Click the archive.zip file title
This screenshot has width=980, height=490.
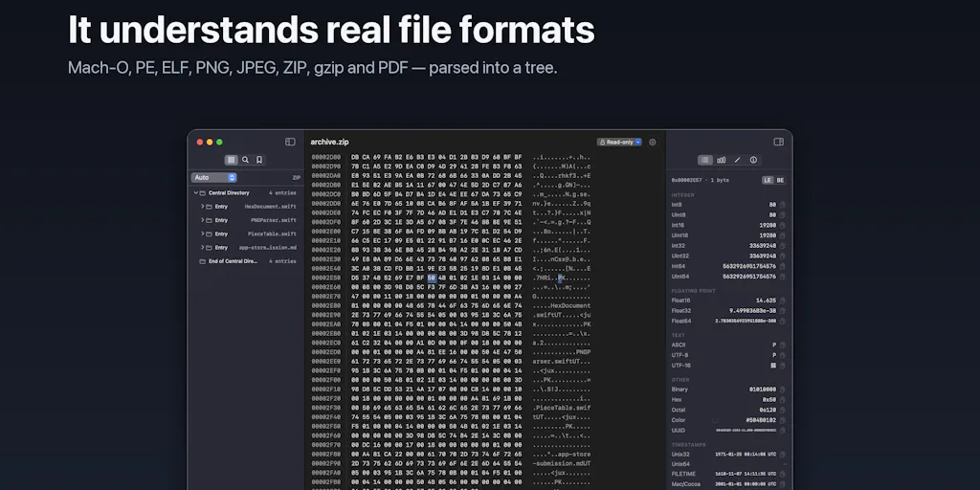329,142
